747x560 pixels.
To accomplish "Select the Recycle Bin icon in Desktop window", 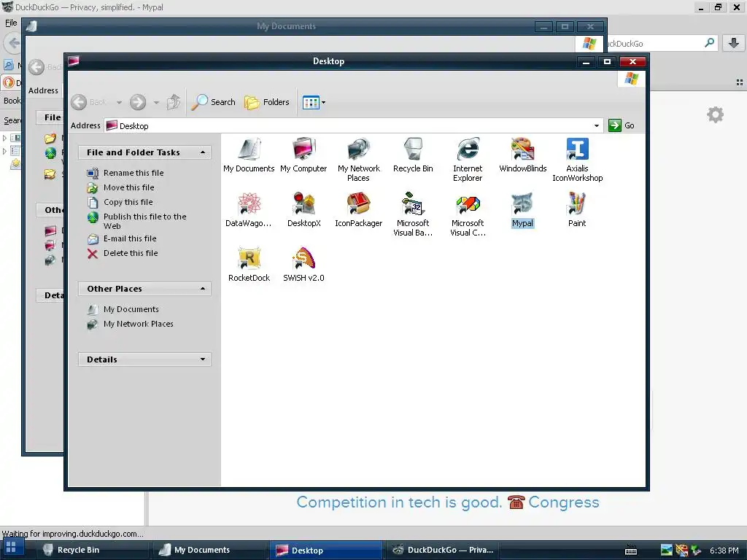I will (x=413, y=155).
